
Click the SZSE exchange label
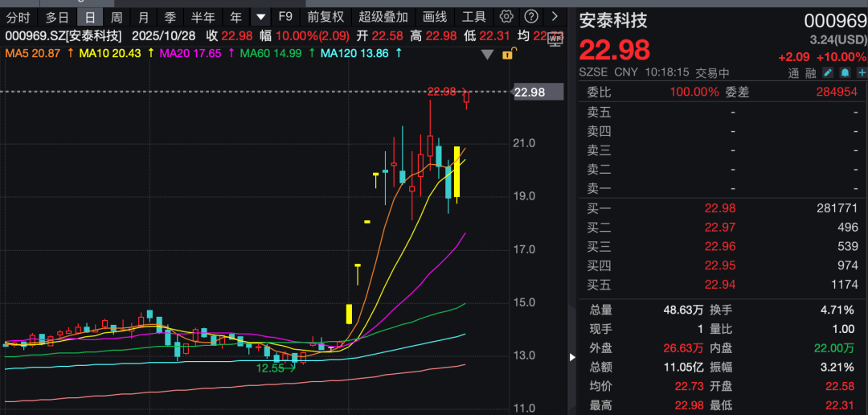click(x=593, y=72)
